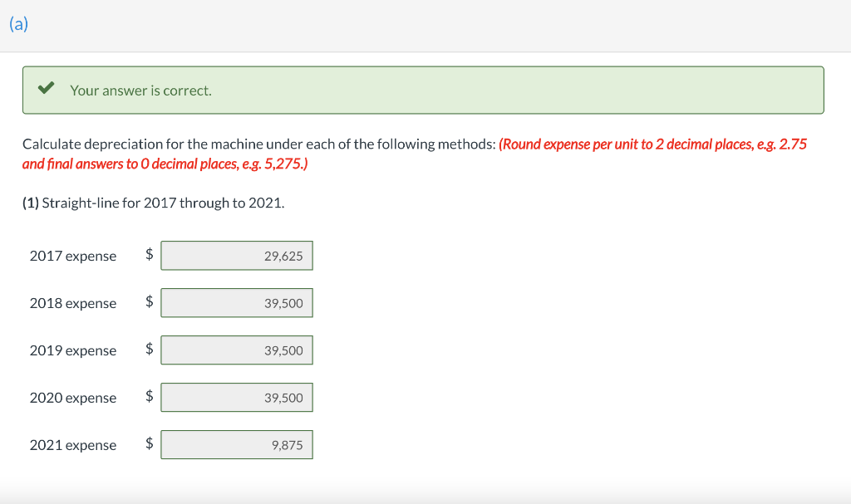Click the 2019 expense input field
Viewport: 851px width, 504px height.
237,350
